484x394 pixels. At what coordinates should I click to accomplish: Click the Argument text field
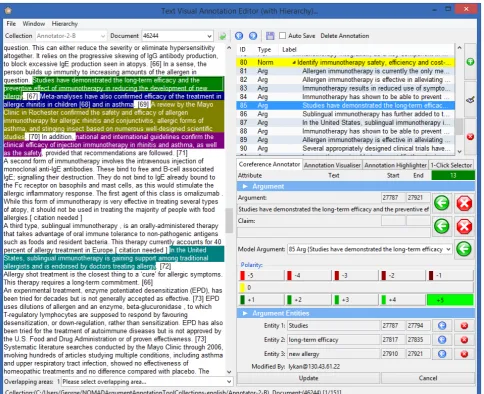[x=334, y=209]
